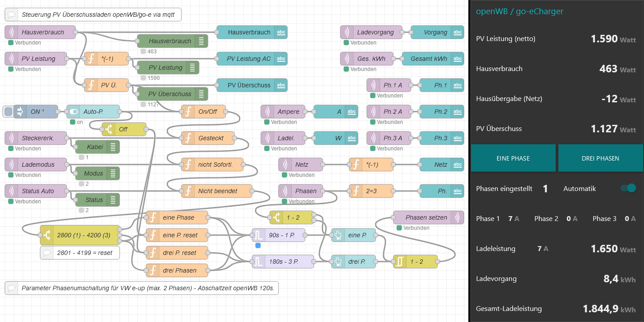Click the trigger icon on 90s - 1 P. node
Viewport: 644px width, 322px height.
pyautogui.click(x=259, y=235)
